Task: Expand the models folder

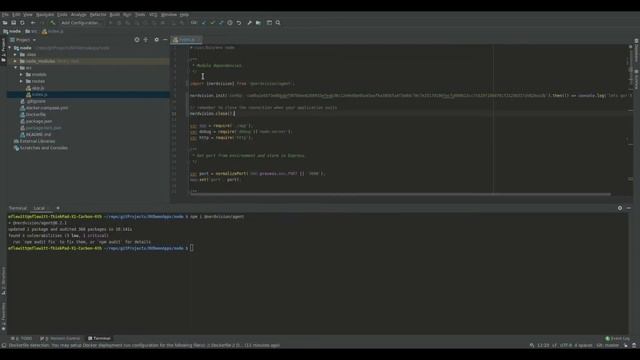Action: coord(21,75)
